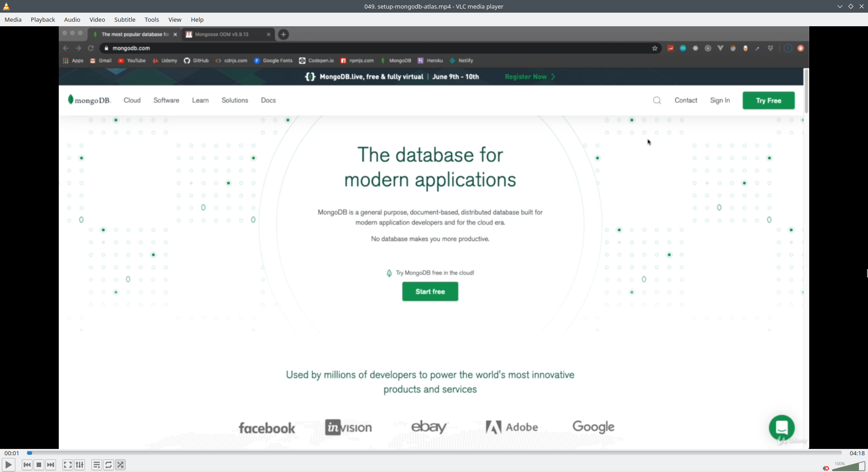868x472 pixels.
Task: Open the Tools menu
Action: pos(152,19)
